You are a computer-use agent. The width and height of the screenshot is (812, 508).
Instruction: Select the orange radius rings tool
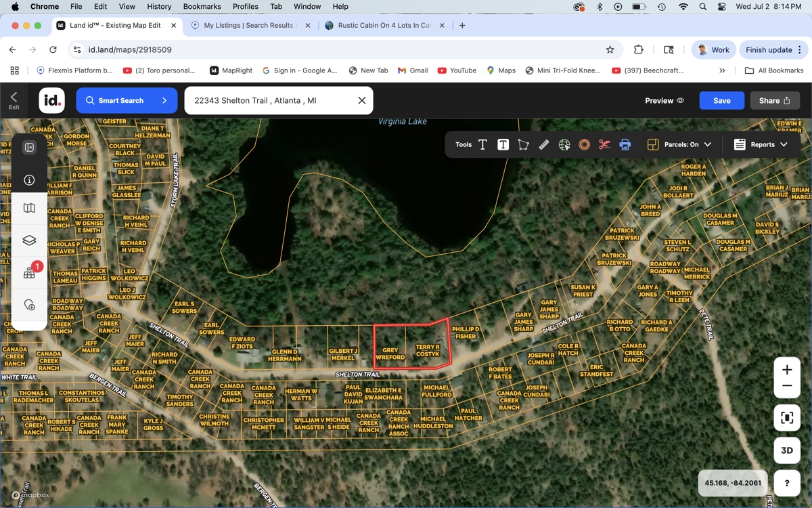point(585,144)
